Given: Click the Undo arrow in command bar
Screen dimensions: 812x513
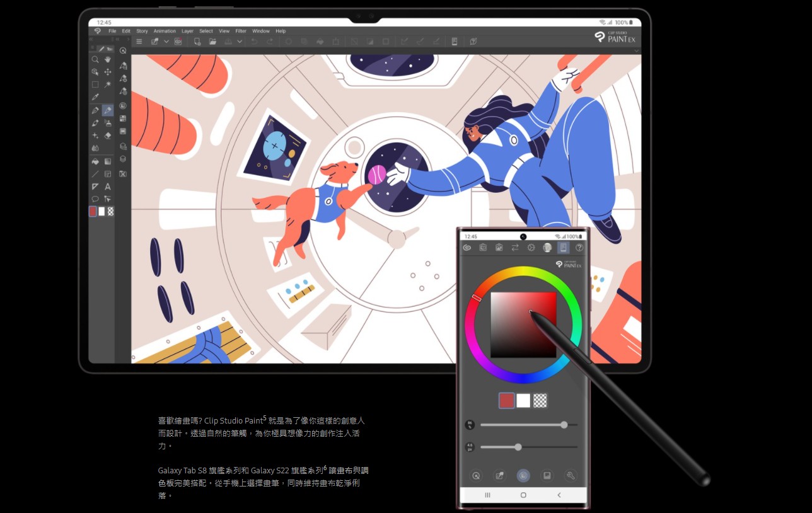Looking at the screenshot, I should [x=254, y=42].
